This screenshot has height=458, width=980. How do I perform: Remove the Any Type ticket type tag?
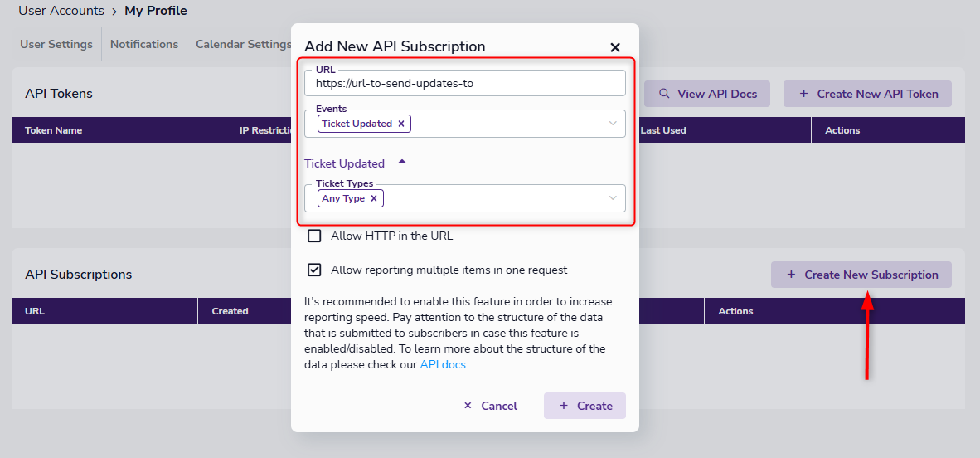(374, 198)
